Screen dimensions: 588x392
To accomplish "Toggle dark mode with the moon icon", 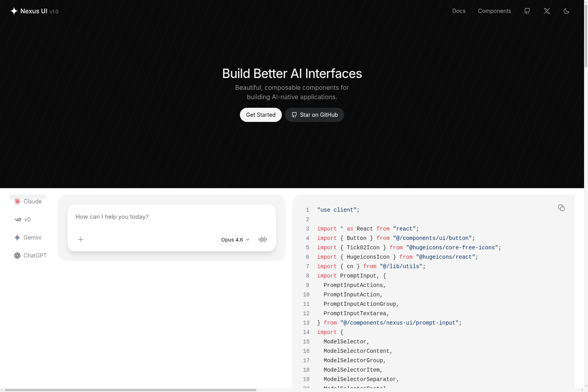I will [566, 11].
